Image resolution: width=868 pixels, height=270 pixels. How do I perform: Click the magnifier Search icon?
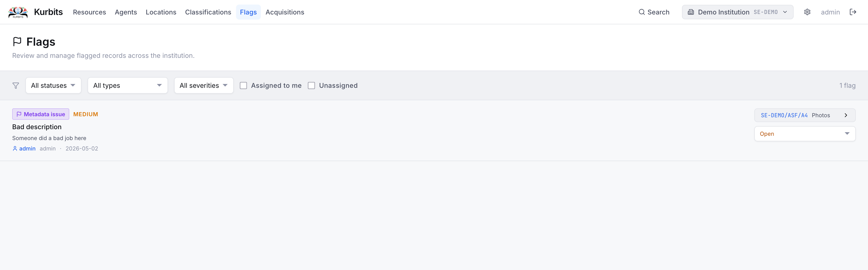(642, 12)
